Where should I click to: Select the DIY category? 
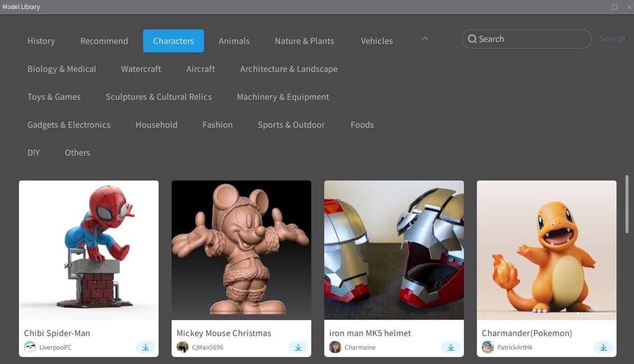(x=34, y=153)
